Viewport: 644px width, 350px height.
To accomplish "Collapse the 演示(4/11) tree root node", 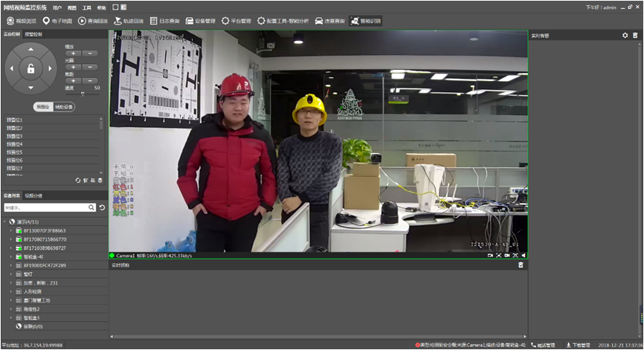I will tap(5, 221).
